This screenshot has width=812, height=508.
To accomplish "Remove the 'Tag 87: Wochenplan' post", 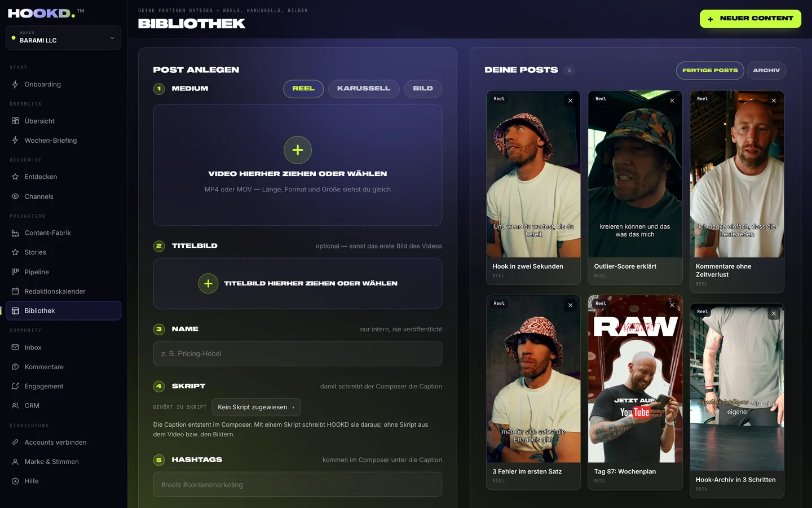I will click(672, 305).
